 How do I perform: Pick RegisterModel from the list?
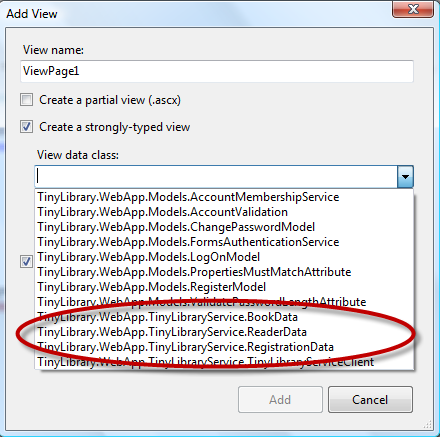coord(224,287)
